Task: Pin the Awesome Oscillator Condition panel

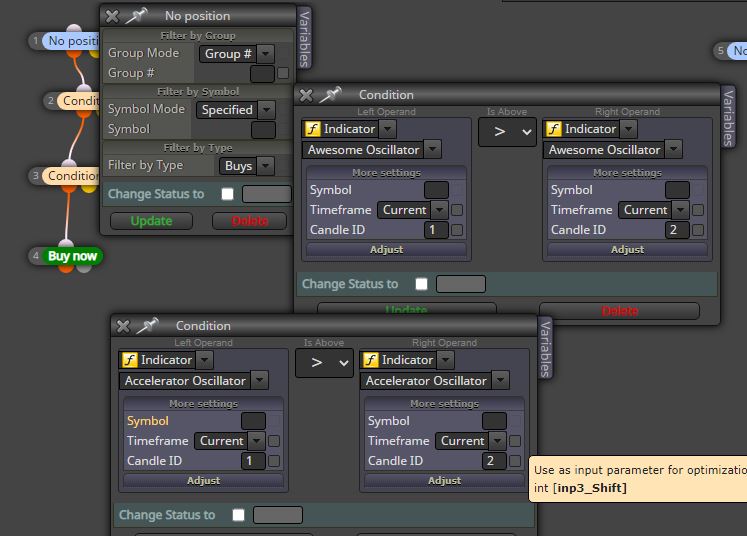Action: point(330,95)
